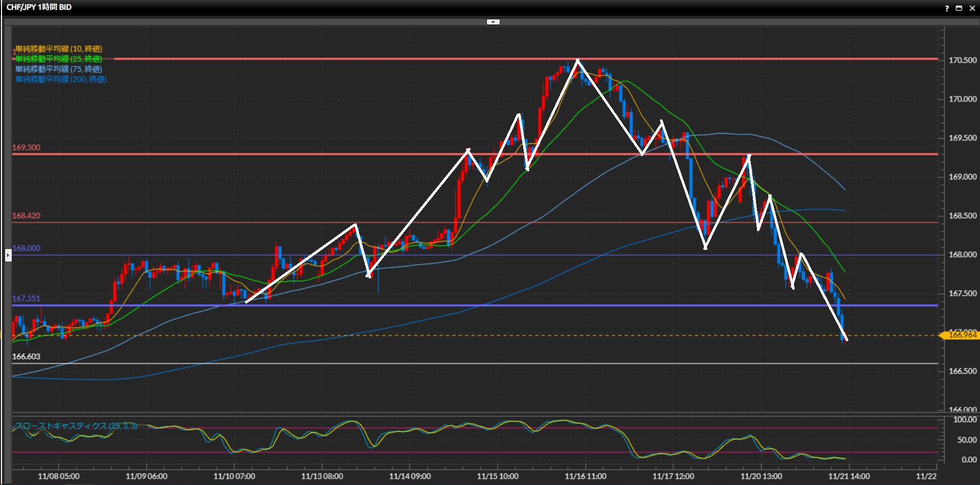
Task: Click the 75-period moving average label
Action: 58,69
